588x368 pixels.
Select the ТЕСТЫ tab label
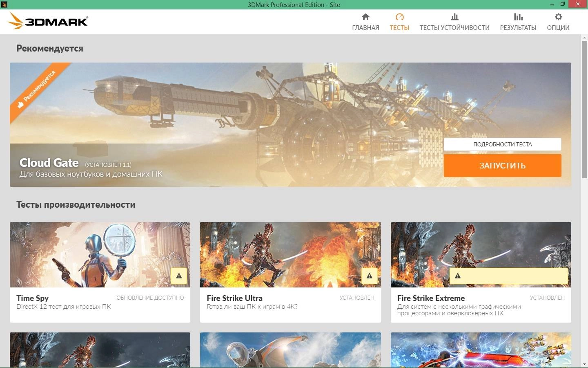[399, 27]
